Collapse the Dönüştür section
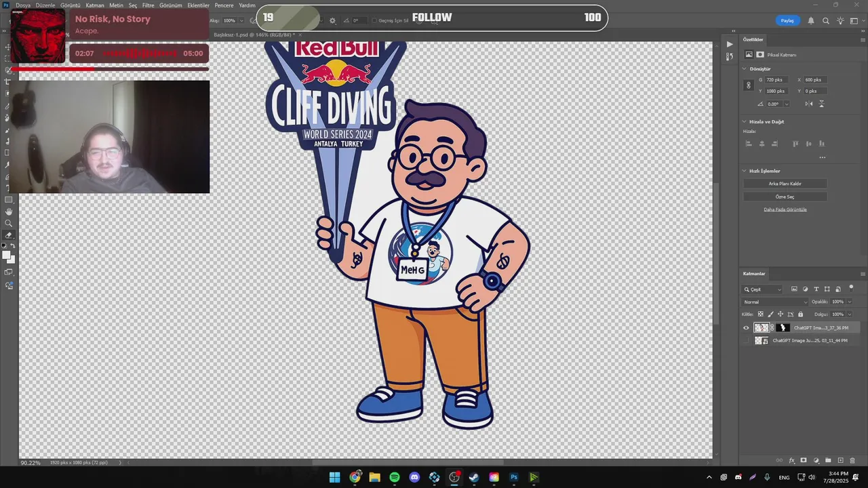Screen dimensions: 868x488 [x=744, y=68]
